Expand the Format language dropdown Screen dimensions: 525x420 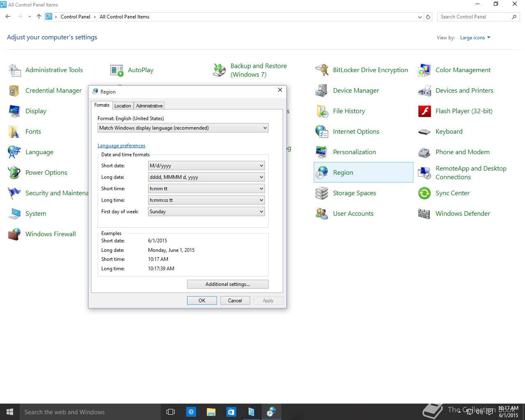click(183, 128)
